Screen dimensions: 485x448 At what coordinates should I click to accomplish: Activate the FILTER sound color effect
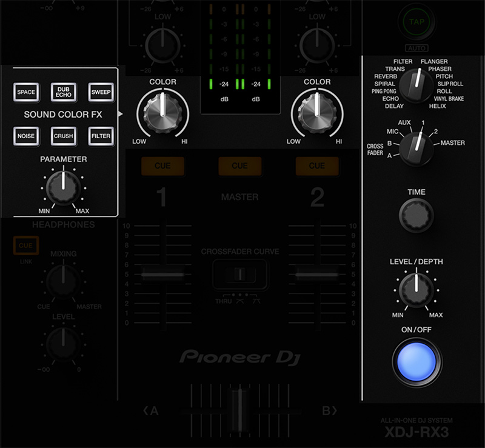[x=100, y=136]
